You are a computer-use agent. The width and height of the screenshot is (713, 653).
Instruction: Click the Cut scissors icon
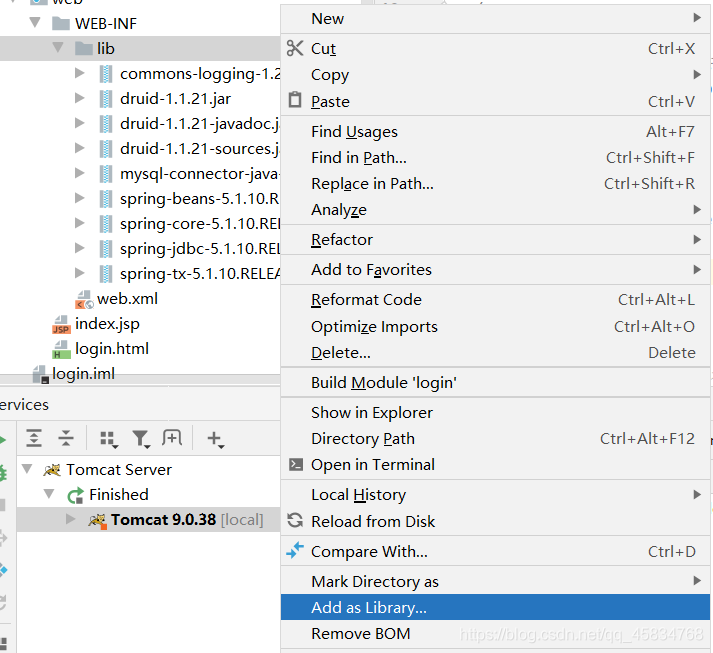pyautogui.click(x=295, y=48)
